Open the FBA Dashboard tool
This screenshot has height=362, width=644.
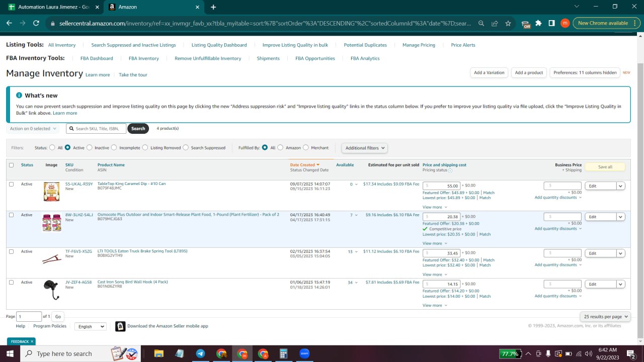click(x=97, y=59)
